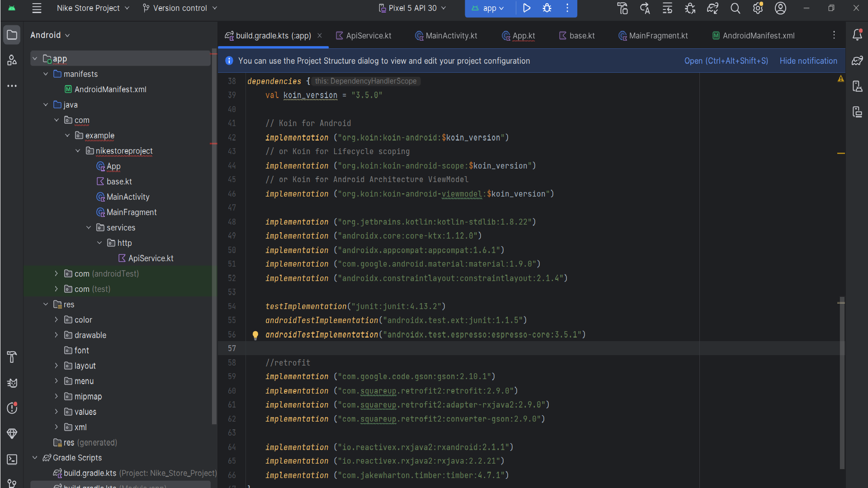
Task: Click the quick-fix lightbulb on line 56
Action: click(255, 335)
